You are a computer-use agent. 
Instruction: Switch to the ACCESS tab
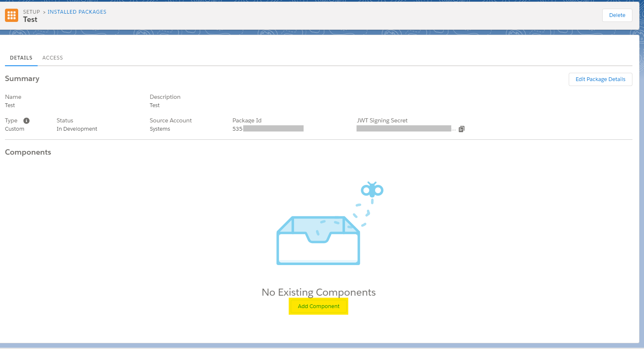(52, 57)
